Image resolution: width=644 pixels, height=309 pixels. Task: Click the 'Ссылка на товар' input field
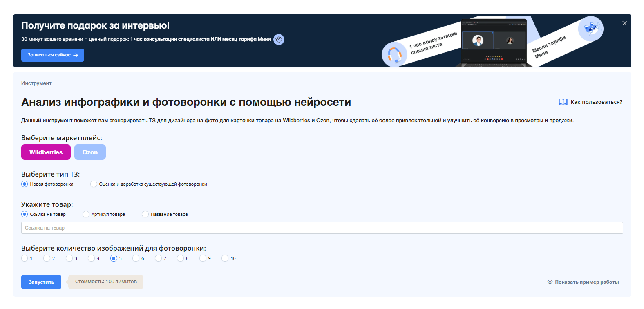[322, 228]
